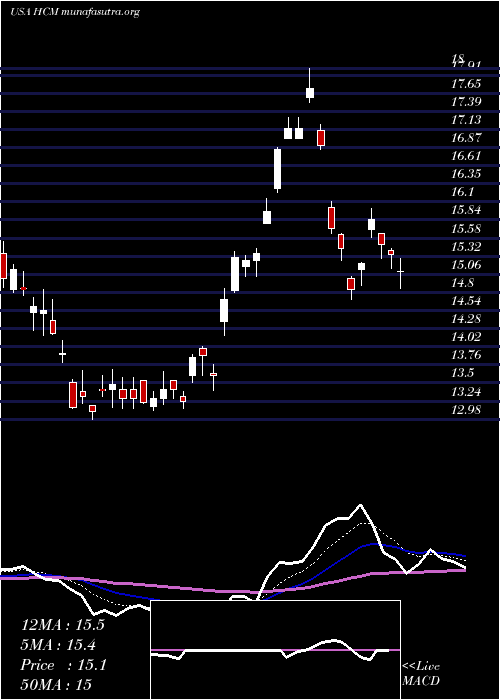Image resolution: width=500 pixels, height=700 pixels.
Task: Click the 'USA HCM munafasutra.org' title text
Action: 75,12
